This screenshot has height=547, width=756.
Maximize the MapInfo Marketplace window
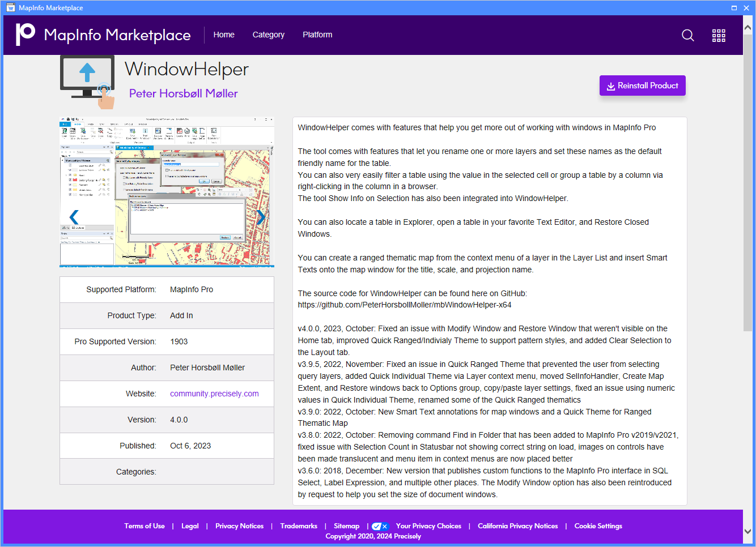(734, 8)
